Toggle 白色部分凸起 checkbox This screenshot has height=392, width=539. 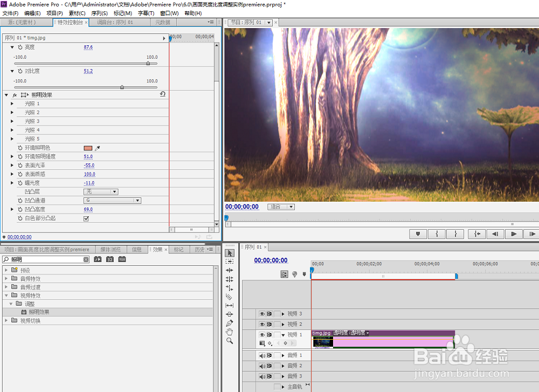point(86,218)
